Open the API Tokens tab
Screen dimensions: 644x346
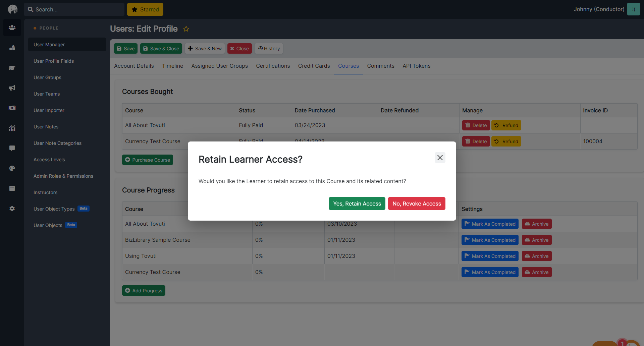[417, 66]
